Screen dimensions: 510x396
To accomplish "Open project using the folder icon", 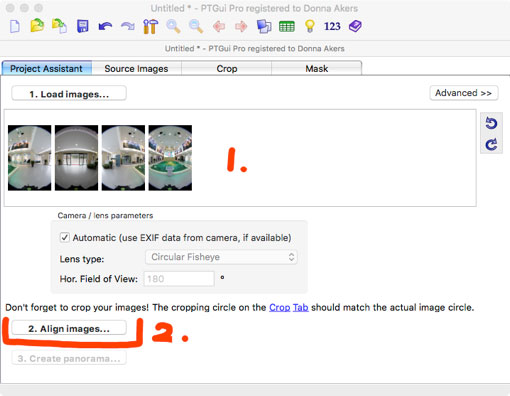I will click(37, 26).
